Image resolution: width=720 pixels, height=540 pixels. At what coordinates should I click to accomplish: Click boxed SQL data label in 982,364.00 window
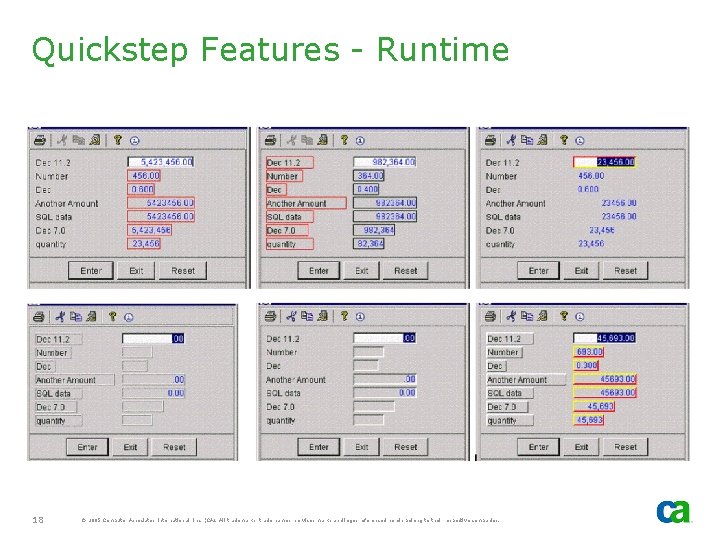290,216
